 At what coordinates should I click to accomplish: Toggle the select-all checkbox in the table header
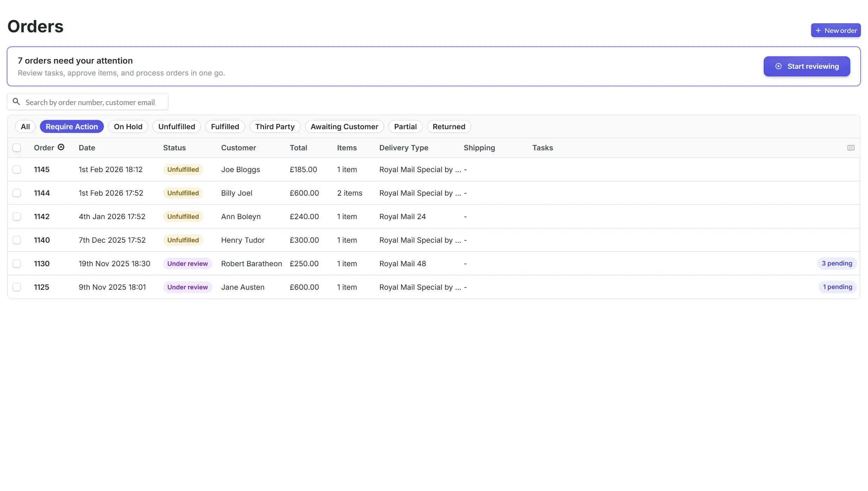[17, 148]
